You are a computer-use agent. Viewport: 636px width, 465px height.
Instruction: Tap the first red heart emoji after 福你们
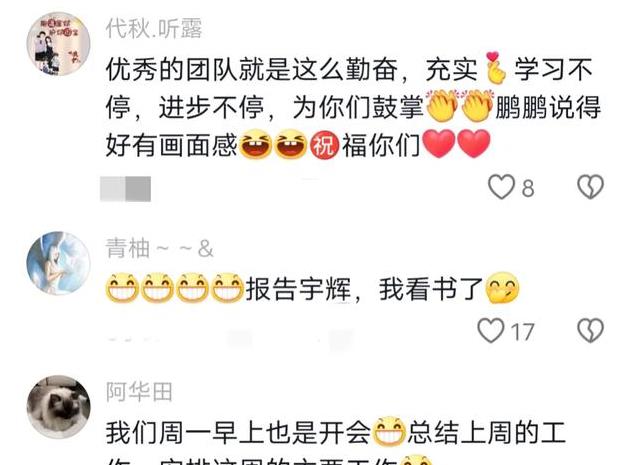pos(439,144)
